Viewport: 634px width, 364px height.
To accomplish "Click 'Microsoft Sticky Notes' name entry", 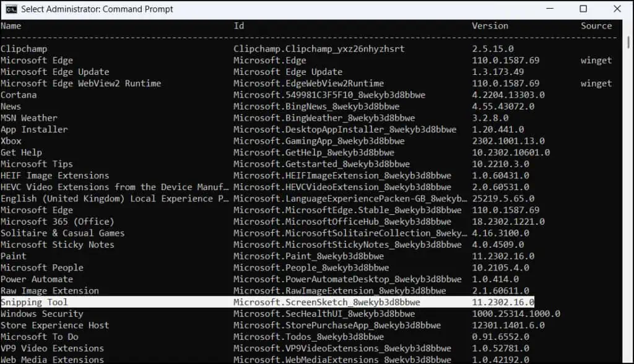I will (x=58, y=245).
